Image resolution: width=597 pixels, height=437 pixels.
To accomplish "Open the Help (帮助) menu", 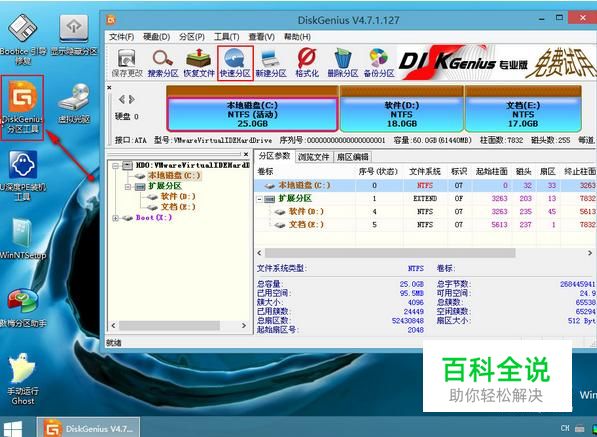I will (297, 37).
